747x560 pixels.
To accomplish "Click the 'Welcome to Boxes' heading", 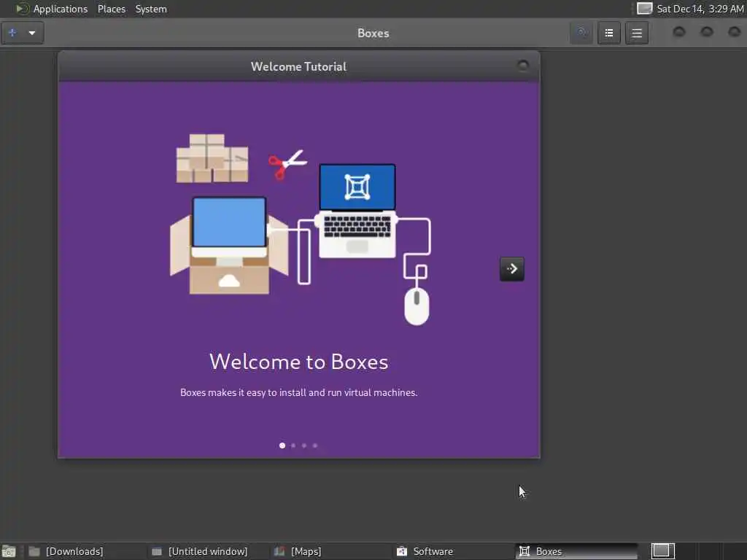I will point(298,362).
